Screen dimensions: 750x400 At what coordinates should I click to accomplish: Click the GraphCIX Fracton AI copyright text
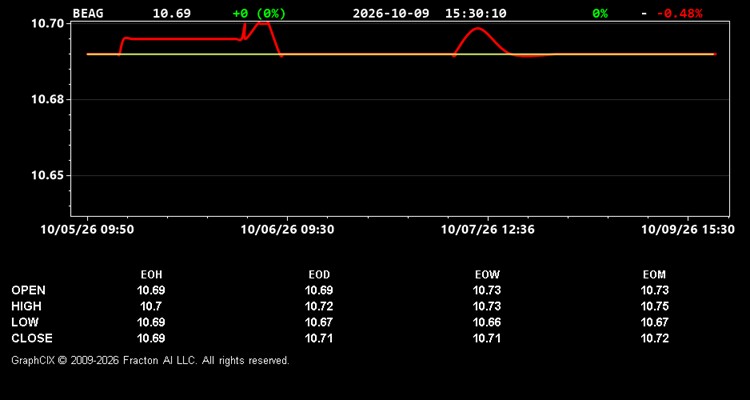point(150,360)
